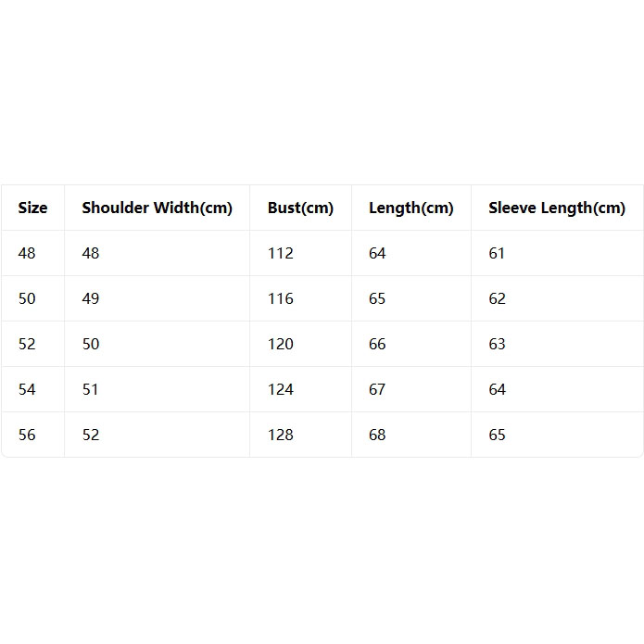Screen dimensions: 644x644
Task: Click the Sleeve Length(cm) header
Action: coord(557,208)
